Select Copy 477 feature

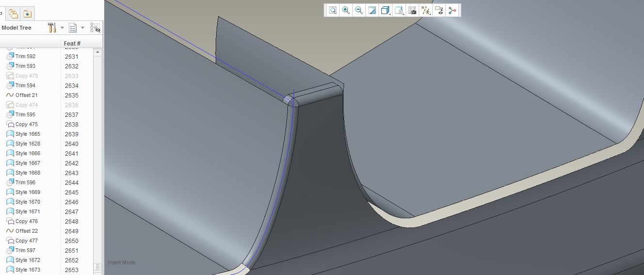[x=26, y=241]
